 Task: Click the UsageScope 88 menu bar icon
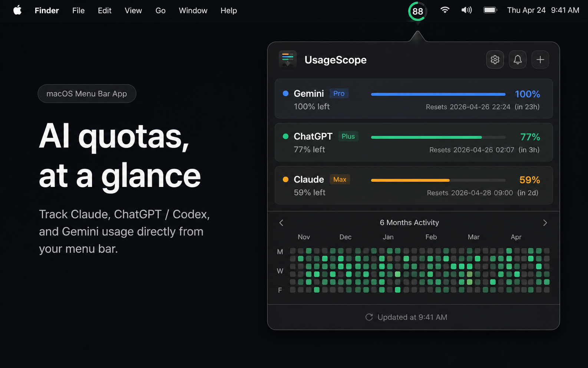(x=417, y=11)
